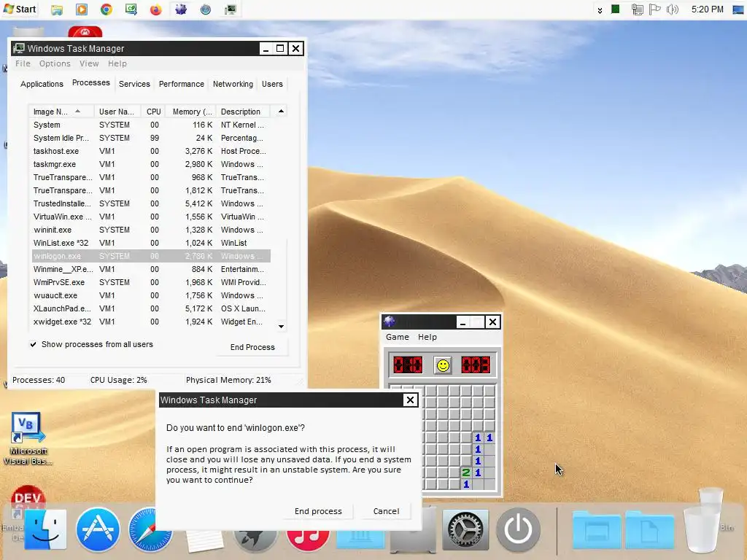
Task: Select the System Idle Process row
Action: tap(151, 138)
